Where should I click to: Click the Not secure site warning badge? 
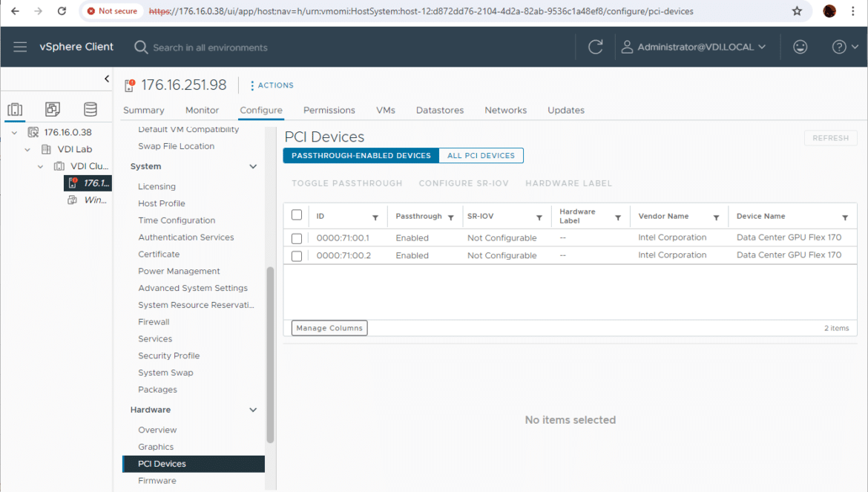click(x=112, y=11)
